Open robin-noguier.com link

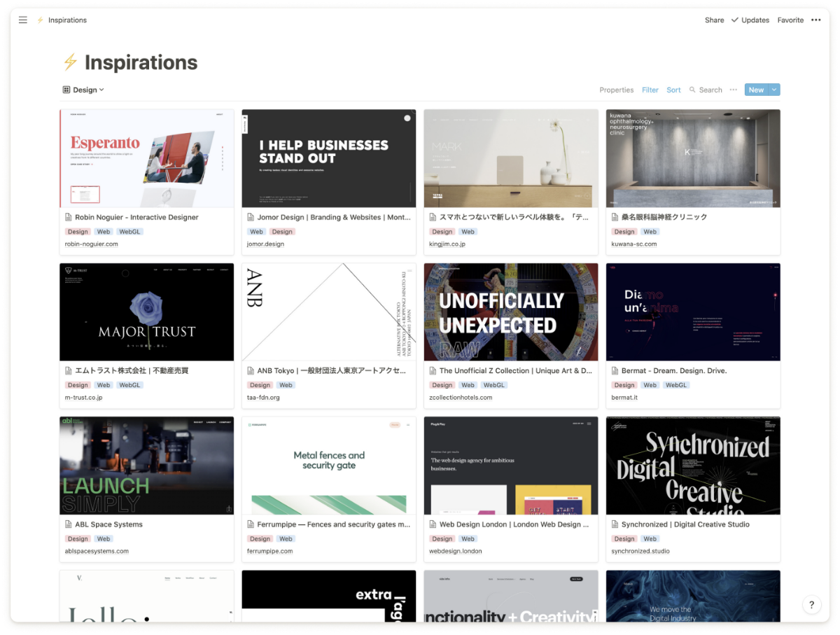point(92,244)
